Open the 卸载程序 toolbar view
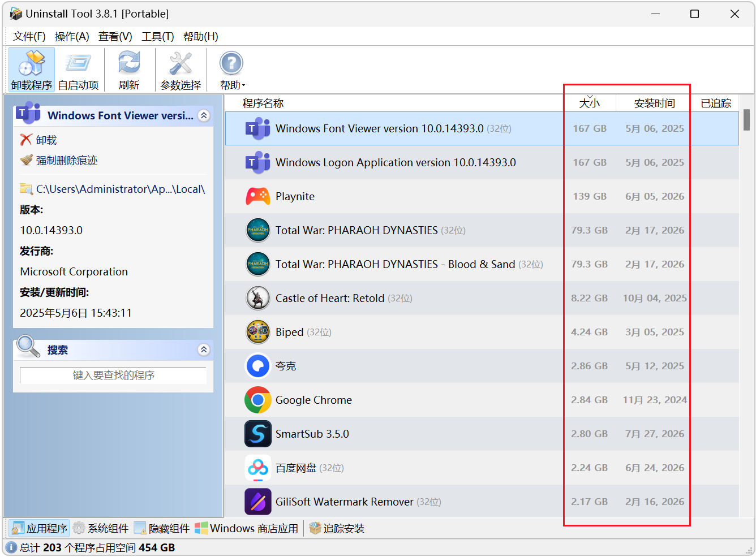The image size is (756, 557). pos(32,70)
